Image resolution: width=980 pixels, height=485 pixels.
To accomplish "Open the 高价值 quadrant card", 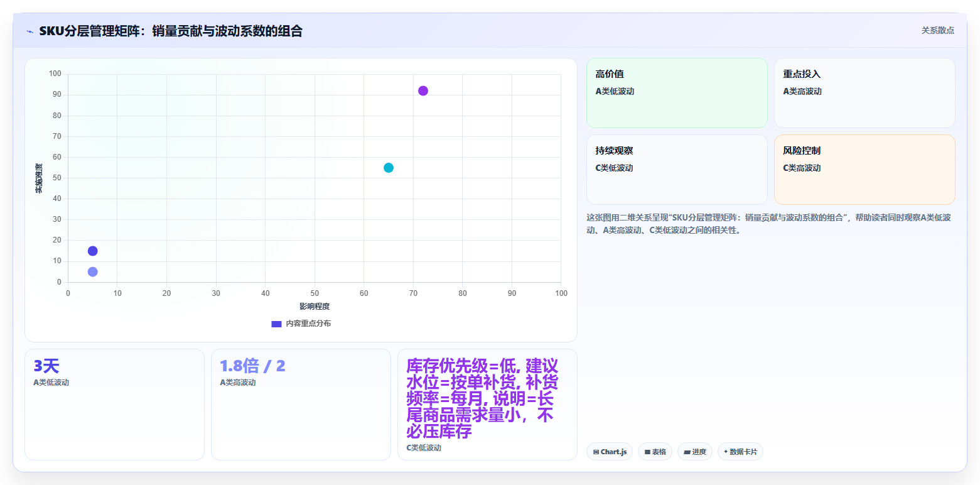I will [677, 93].
